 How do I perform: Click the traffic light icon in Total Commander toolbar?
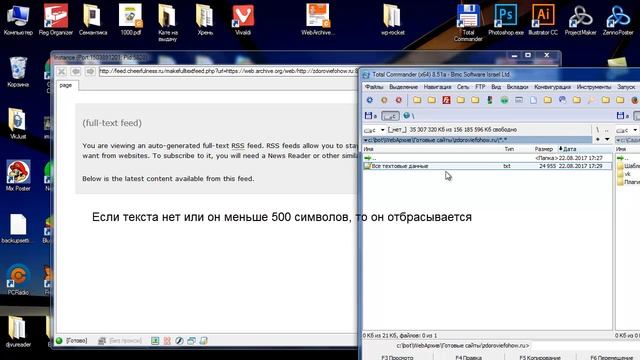(489, 100)
